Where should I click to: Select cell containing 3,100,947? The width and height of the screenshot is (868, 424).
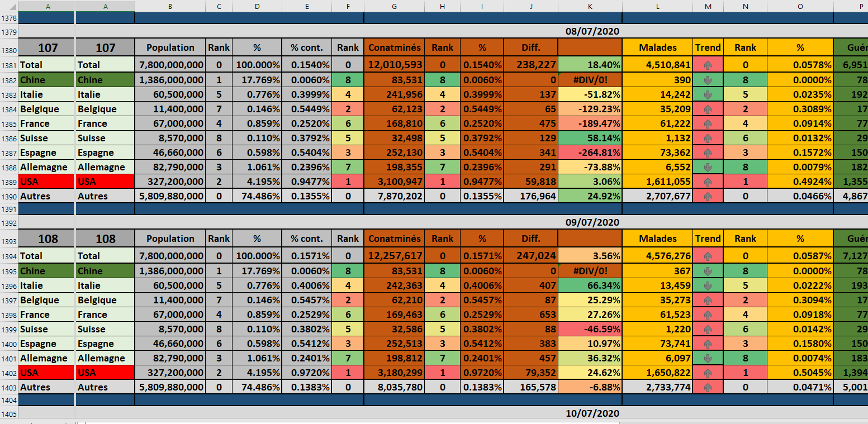(394, 182)
